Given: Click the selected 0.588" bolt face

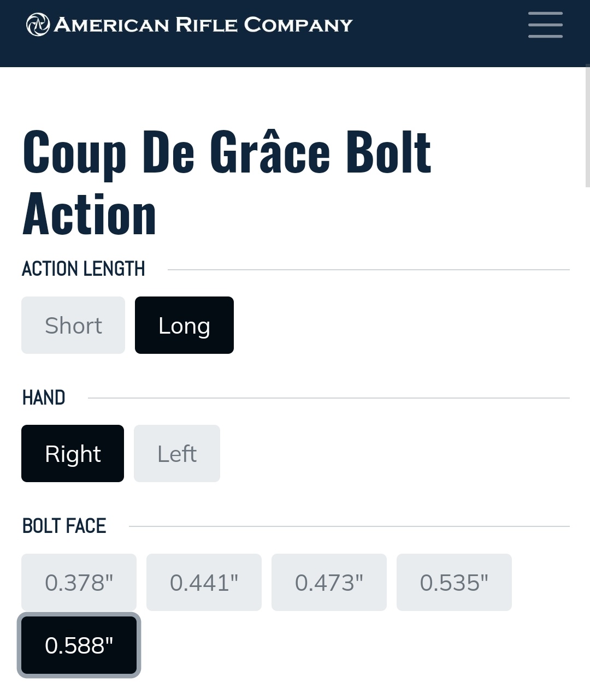Looking at the screenshot, I should click(79, 645).
